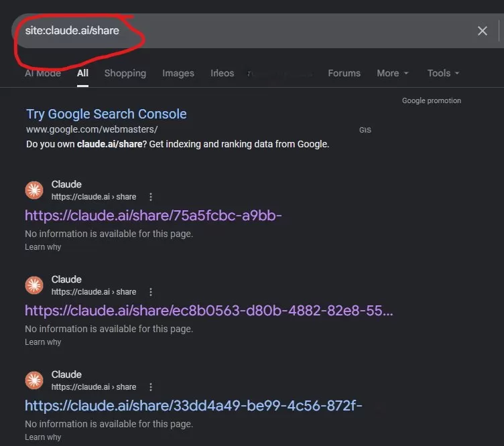Clear the search box with the X icon
This screenshot has width=504, height=446.
482,31
